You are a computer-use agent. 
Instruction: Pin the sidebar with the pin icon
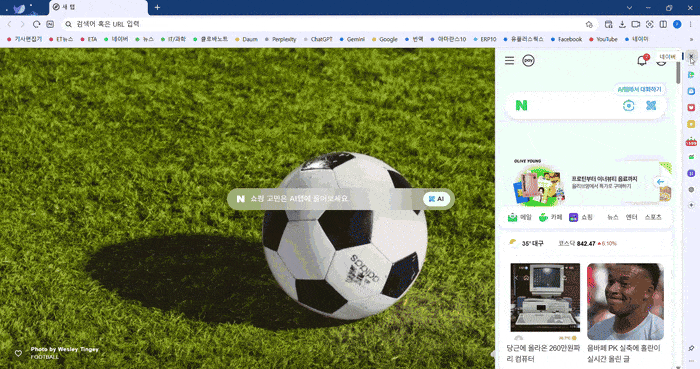pos(691,348)
